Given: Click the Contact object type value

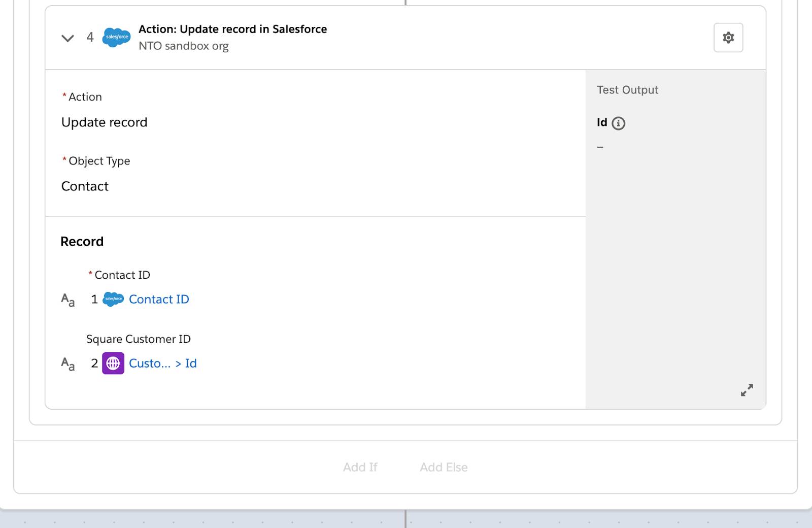Looking at the screenshot, I should click(x=85, y=186).
